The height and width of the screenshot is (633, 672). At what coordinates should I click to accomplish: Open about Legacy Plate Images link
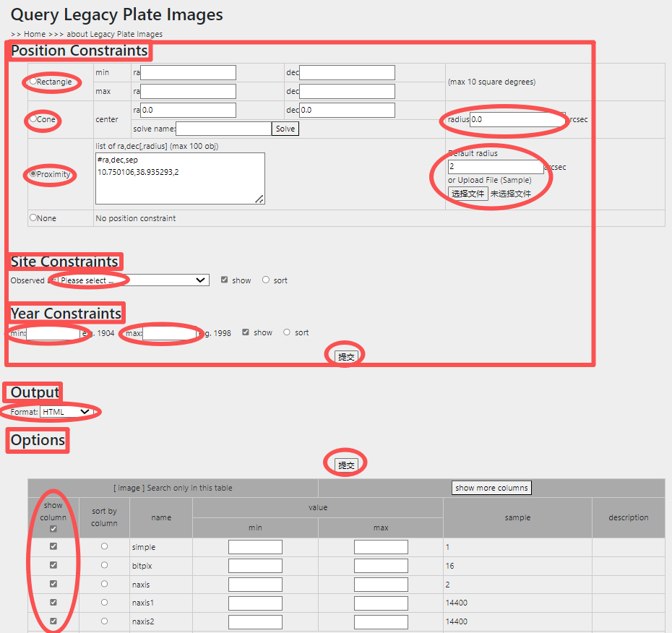[114, 34]
